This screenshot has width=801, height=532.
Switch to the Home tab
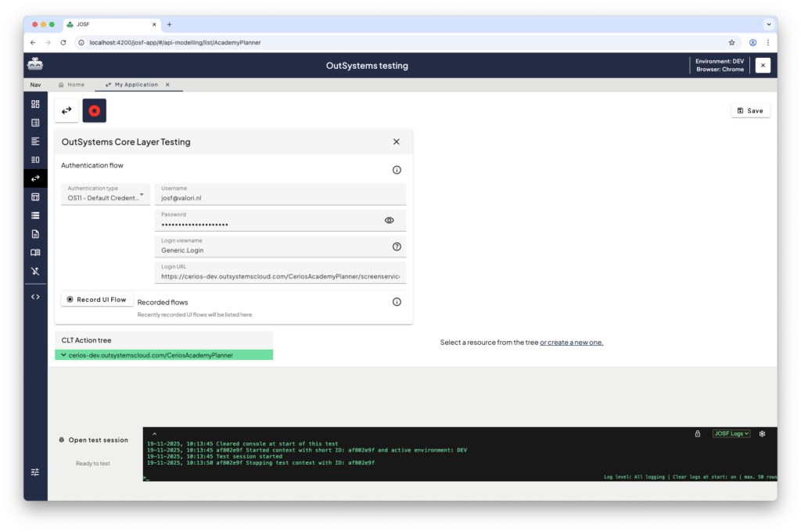tap(71, 84)
